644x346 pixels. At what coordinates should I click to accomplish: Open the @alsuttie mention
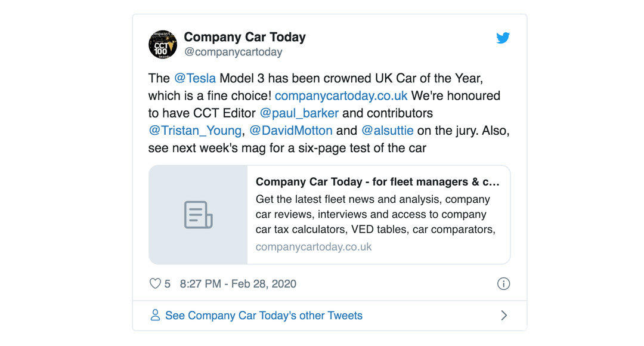pos(387,131)
